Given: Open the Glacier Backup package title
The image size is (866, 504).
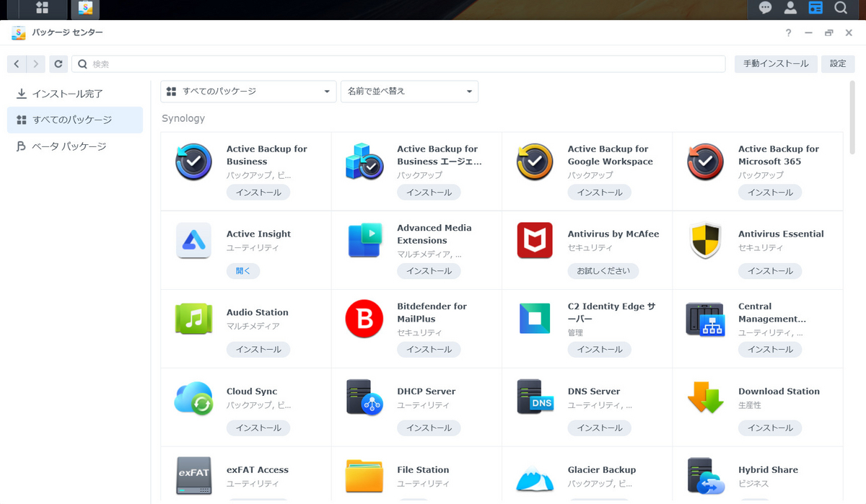Looking at the screenshot, I should click(x=602, y=469).
